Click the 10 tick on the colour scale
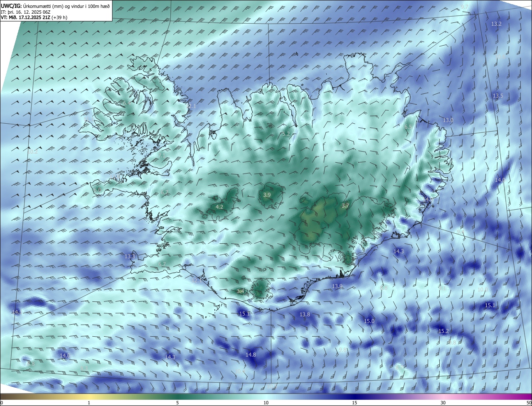The height and width of the screenshot is (406, 532). tap(266, 403)
